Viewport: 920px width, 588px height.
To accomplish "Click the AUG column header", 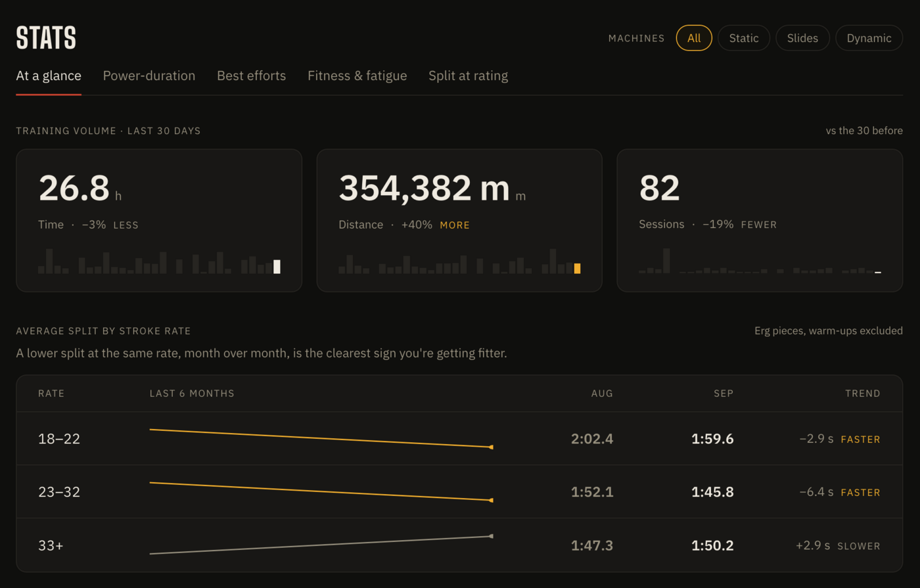I will coord(602,394).
